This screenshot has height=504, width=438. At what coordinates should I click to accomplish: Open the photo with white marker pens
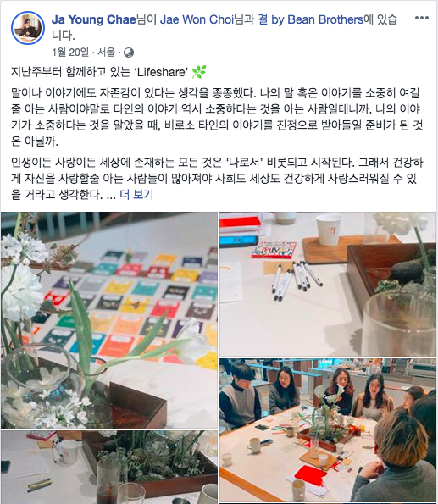point(328,284)
